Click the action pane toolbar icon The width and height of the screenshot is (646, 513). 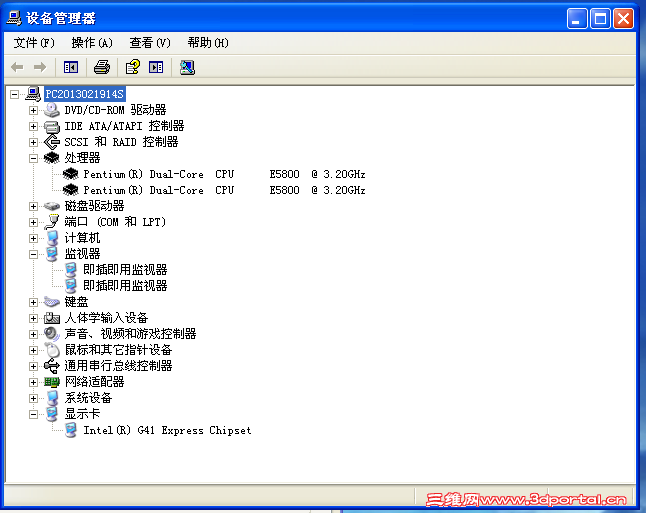tap(156, 67)
